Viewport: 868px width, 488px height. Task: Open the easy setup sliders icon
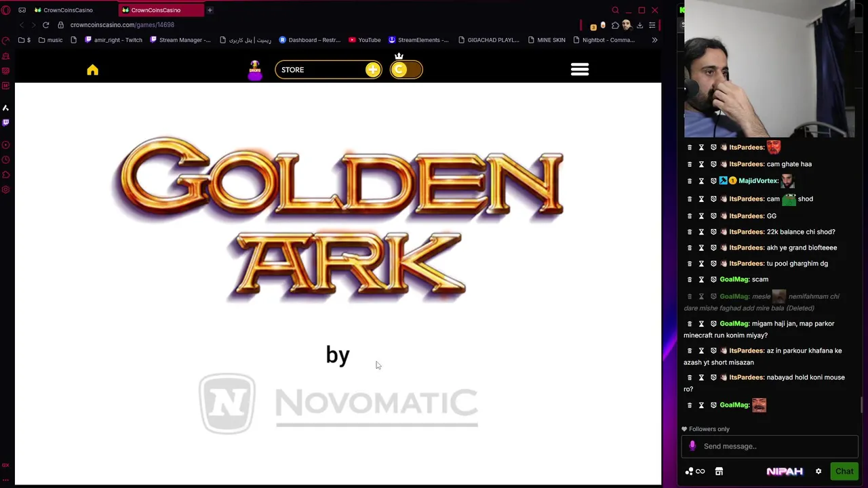(x=652, y=26)
